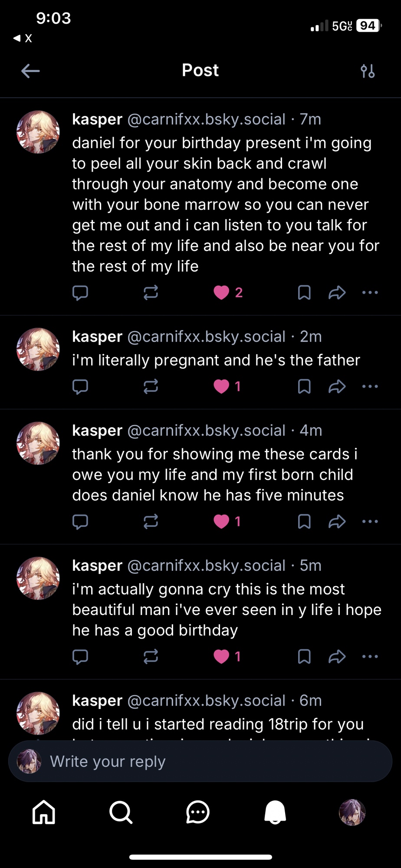401x868 pixels.
Task: Tap kasper's avatar on the 4m post
Action: tap(38, 443)
